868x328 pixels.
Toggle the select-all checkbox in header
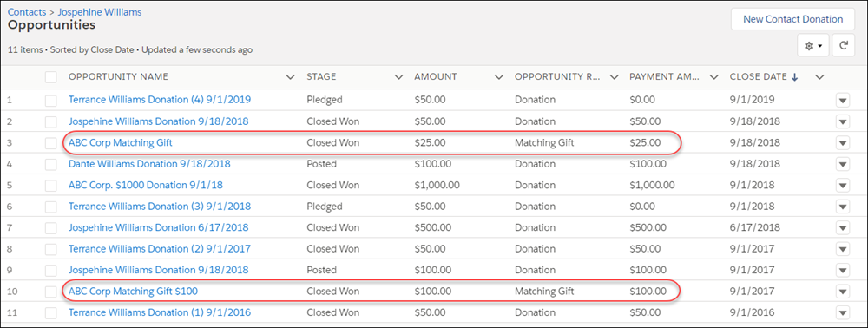click(x=51, y=77)
